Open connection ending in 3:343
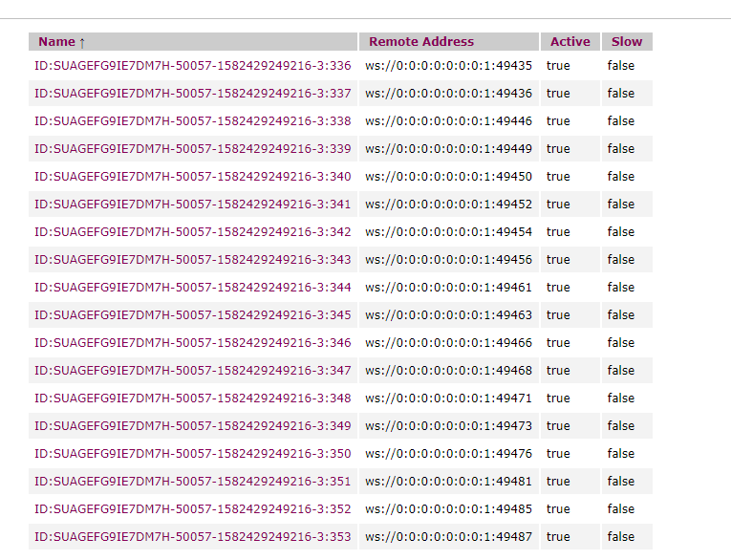 pyautogui.click(x=193, y=260)
